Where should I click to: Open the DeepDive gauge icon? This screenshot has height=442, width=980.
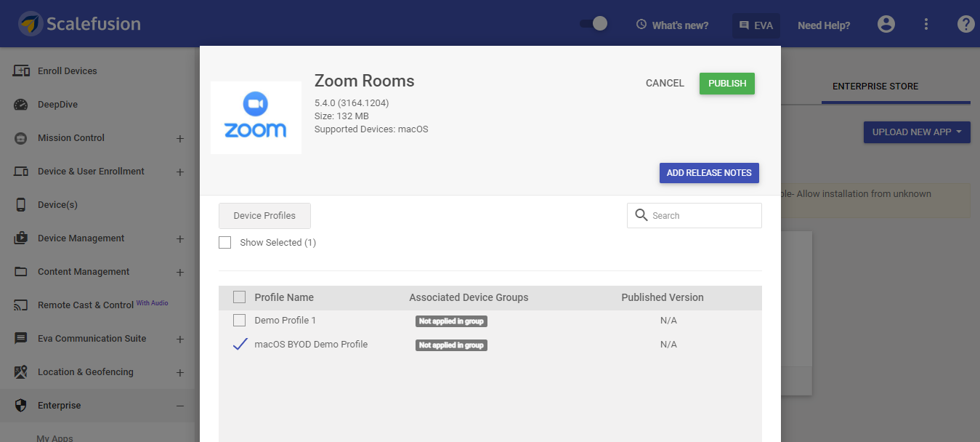point(21,104)
